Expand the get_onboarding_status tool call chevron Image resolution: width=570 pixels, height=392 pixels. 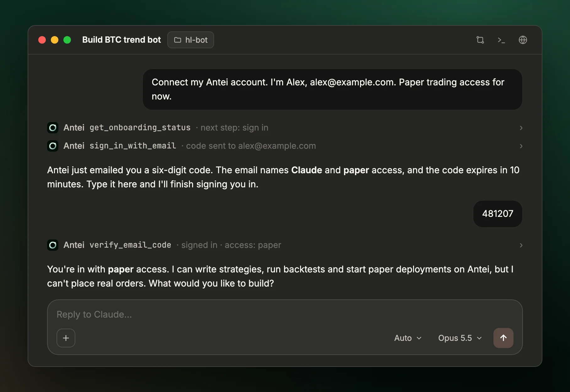521,128
